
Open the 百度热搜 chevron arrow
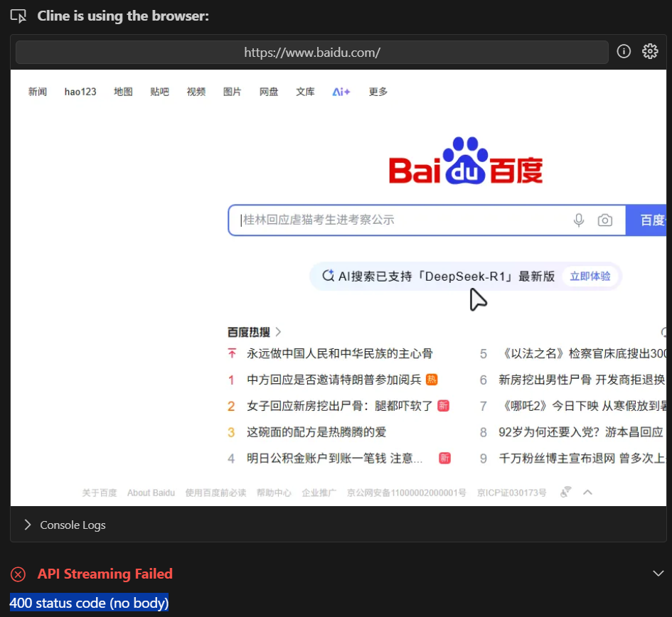click(x=278, y=332)
